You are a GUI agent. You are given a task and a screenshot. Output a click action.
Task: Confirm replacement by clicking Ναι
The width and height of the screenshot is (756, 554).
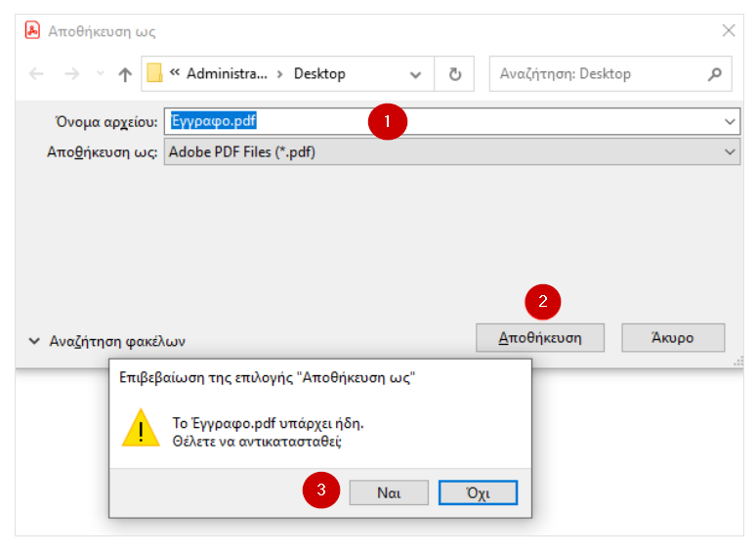(389, 492)
